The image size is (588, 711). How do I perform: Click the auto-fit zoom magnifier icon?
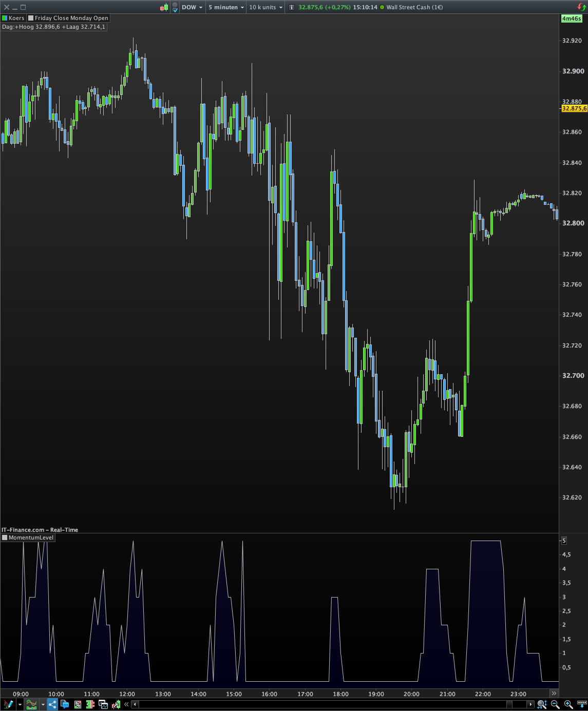pos(542,704)
